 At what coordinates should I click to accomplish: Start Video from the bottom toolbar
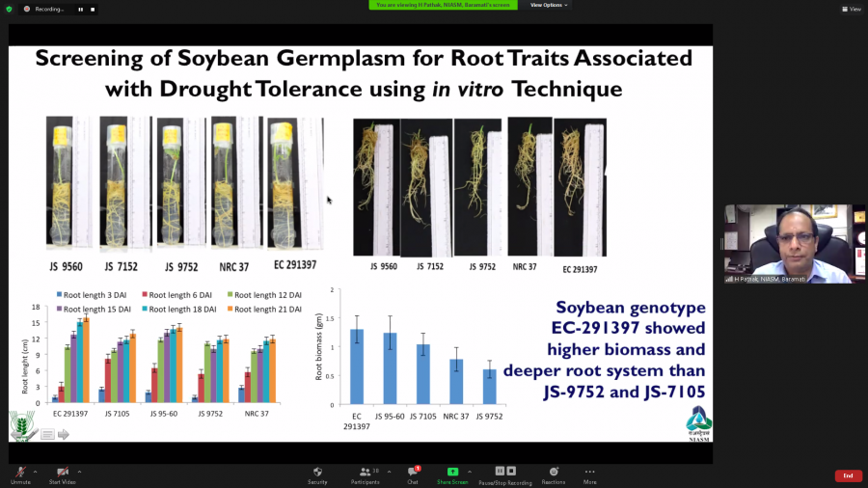pyautogui.click(x=63, y=473)
